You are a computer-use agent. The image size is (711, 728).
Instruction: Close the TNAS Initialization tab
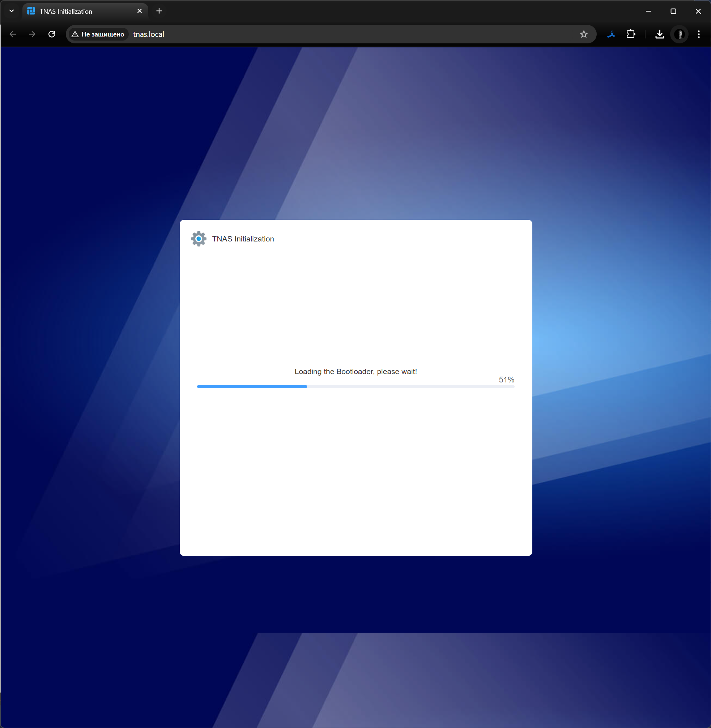point(140,11)
